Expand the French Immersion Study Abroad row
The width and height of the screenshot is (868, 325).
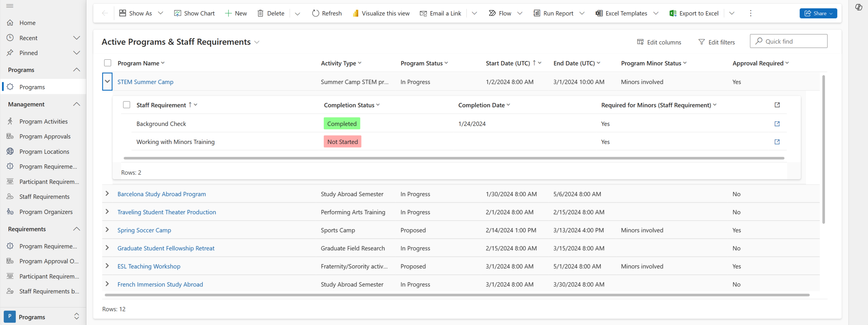click(107, 284)
